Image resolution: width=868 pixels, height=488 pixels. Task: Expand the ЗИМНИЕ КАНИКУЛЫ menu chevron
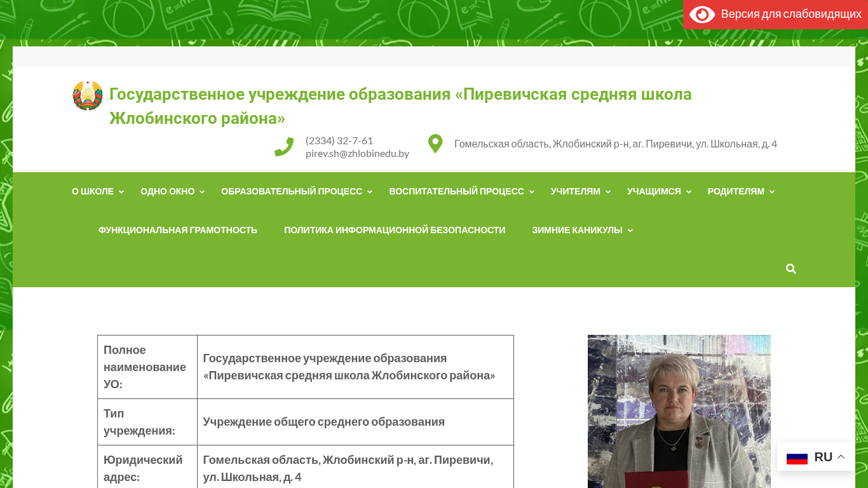pos(630,231)
